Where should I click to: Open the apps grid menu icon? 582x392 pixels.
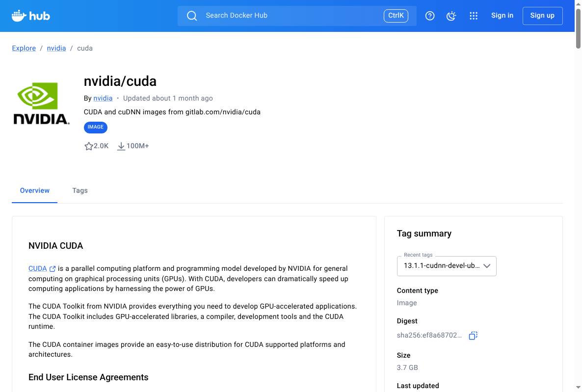[474, 16]
